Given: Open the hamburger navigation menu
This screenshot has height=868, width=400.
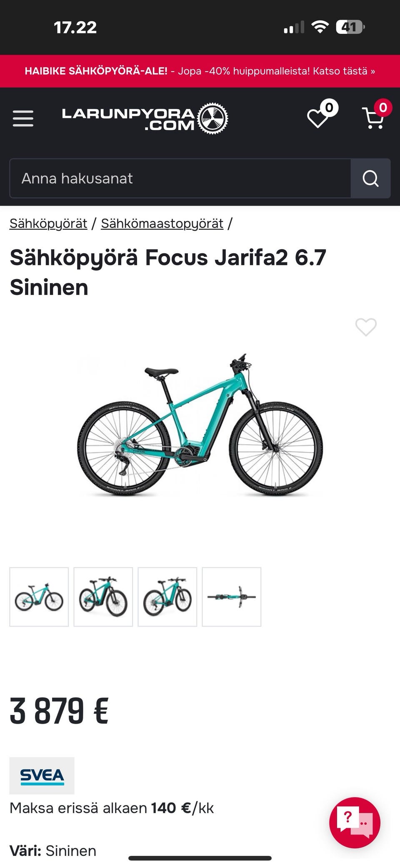Looking at the screenshot, I should (23, 118).
